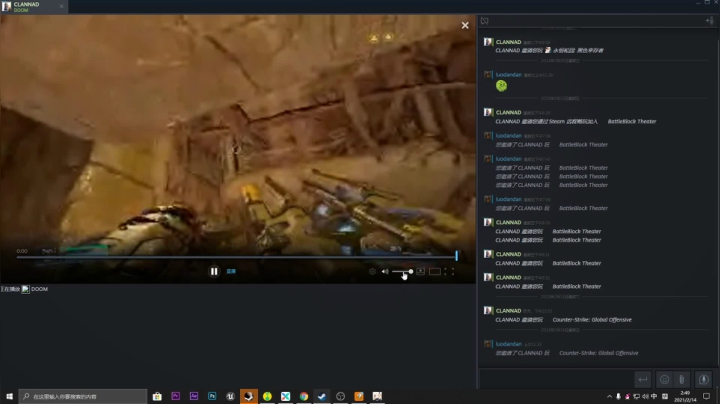Switch broadcast to theater mode
The height and width of the screenshot is (404, 720).
click(435, 271)
